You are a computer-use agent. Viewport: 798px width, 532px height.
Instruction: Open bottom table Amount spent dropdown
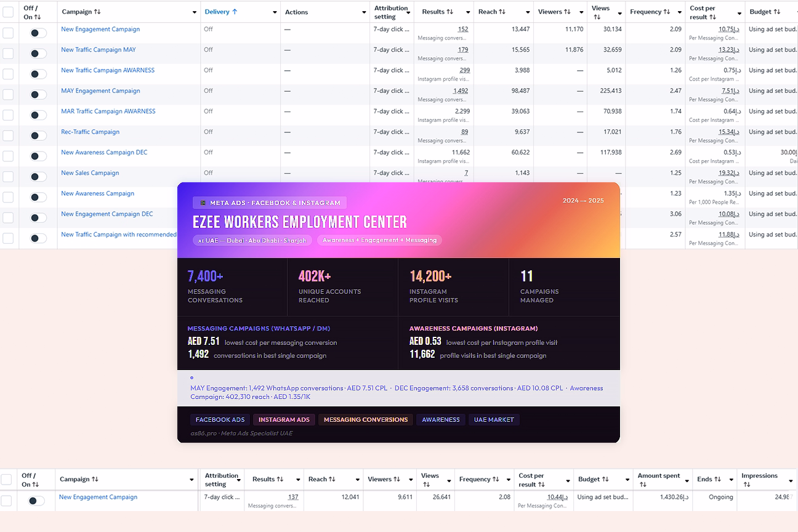pyautogui.click(x=688, y=480)
